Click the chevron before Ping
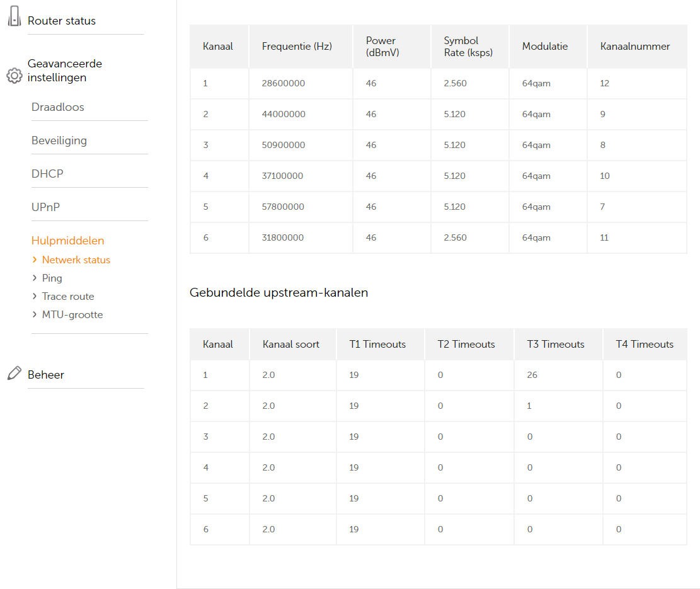700x589 pixels. 35,278
